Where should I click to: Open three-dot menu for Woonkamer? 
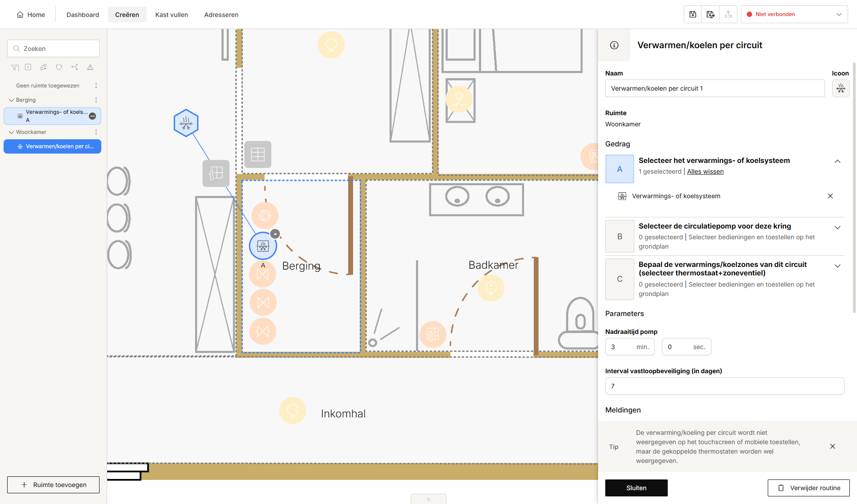coord(96,132)
